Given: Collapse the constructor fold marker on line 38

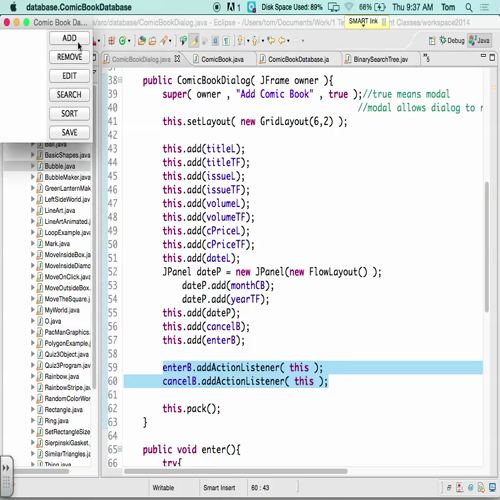Looking at the screenshot, I should 120,80.
